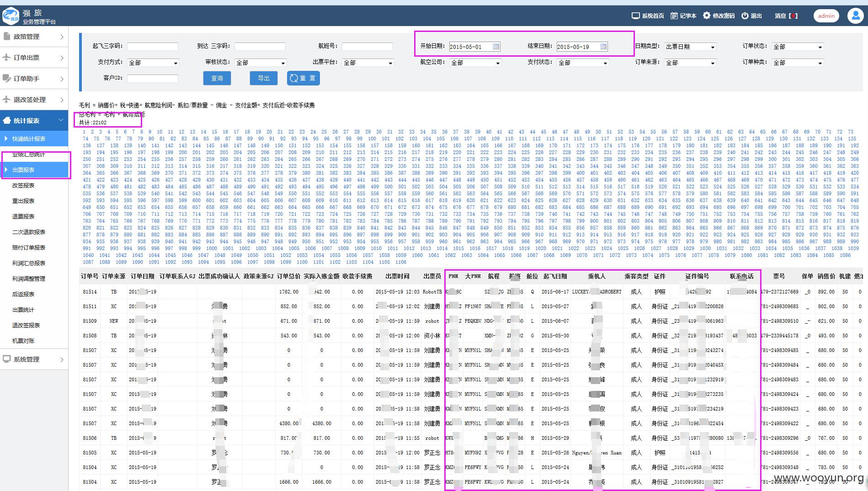The height and width of the screenshot is (491, 868).
Task: Click the admin user badge
Action: click(x=826, y=16)
